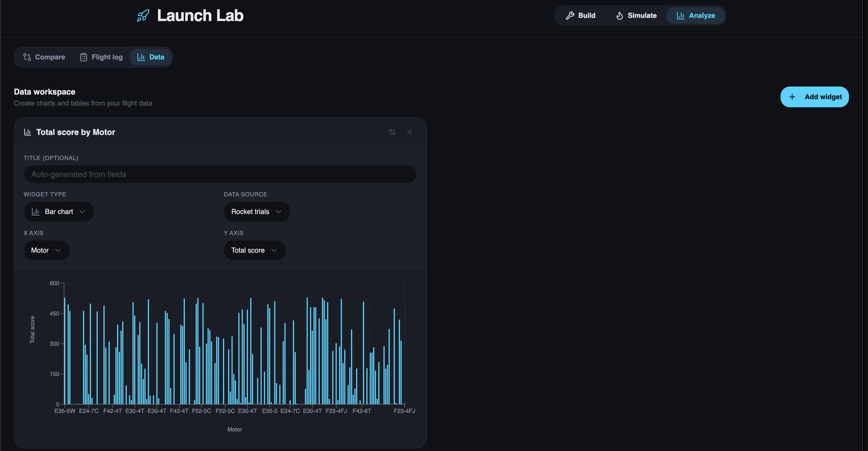868x451 pixels.
Task: Expand the Motor X axis dropdown
Action: 46,250
